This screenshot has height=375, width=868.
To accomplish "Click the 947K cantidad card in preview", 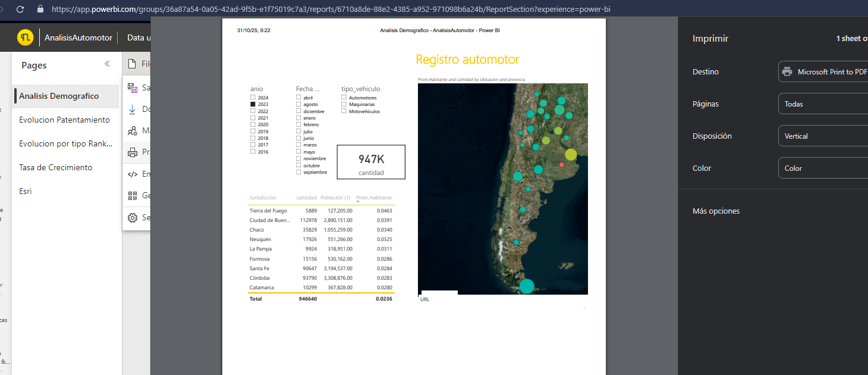I will 371,162.
